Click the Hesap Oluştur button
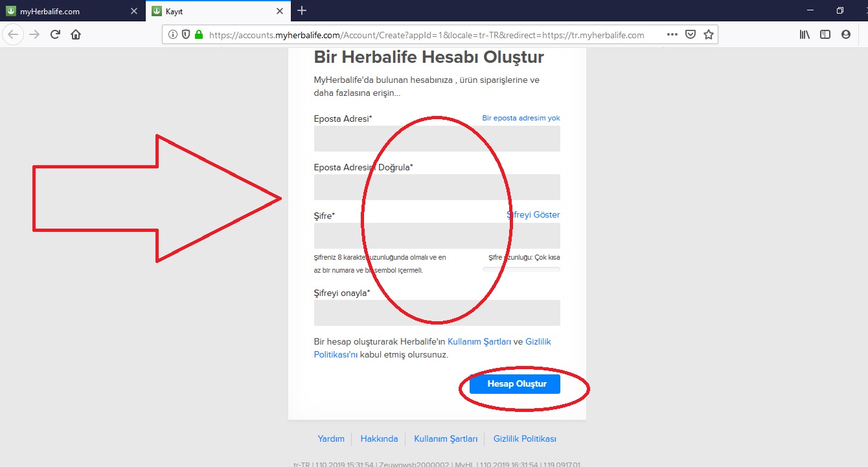This screenshot has height=467, width=868. pyautogui.click(x=515, y=384)
